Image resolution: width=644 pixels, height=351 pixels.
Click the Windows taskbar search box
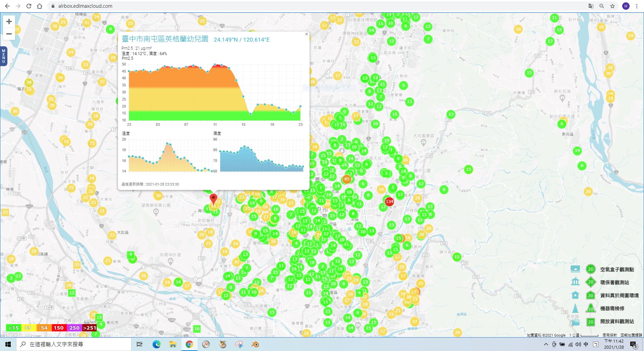[74, 344]
